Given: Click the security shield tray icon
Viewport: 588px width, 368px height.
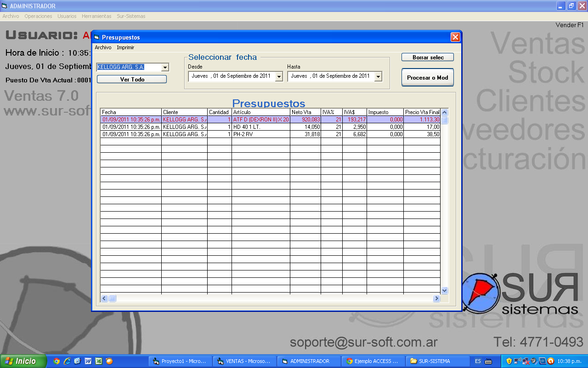Looking at the screenshot, I should pyautogui.click(x=509, y=361).
